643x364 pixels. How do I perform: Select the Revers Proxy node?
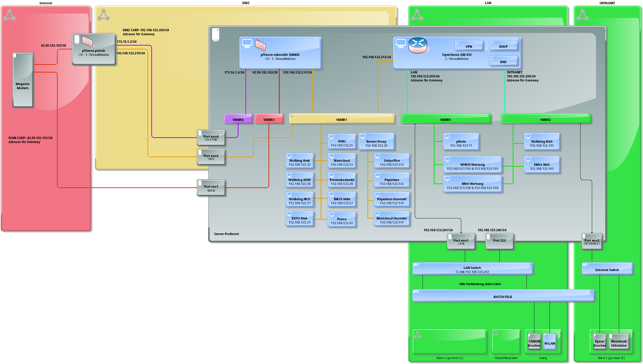(x=376, y=142)
